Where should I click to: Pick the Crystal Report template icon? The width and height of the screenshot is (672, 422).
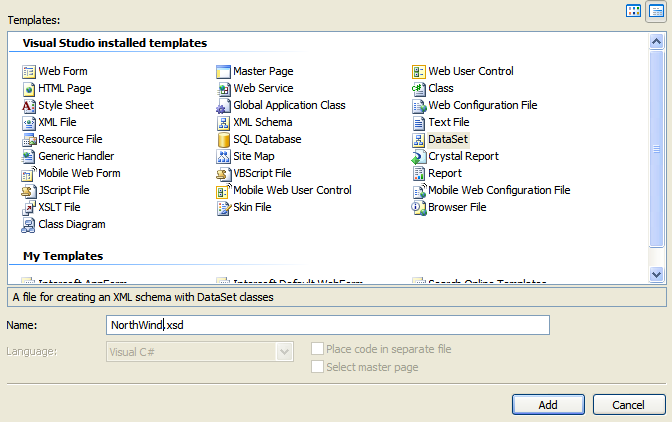419,157
